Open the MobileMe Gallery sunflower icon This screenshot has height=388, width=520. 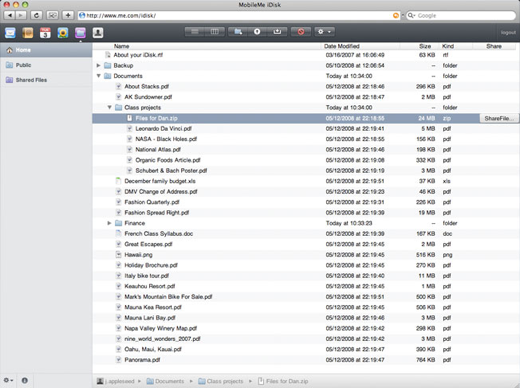pos(63,33)
